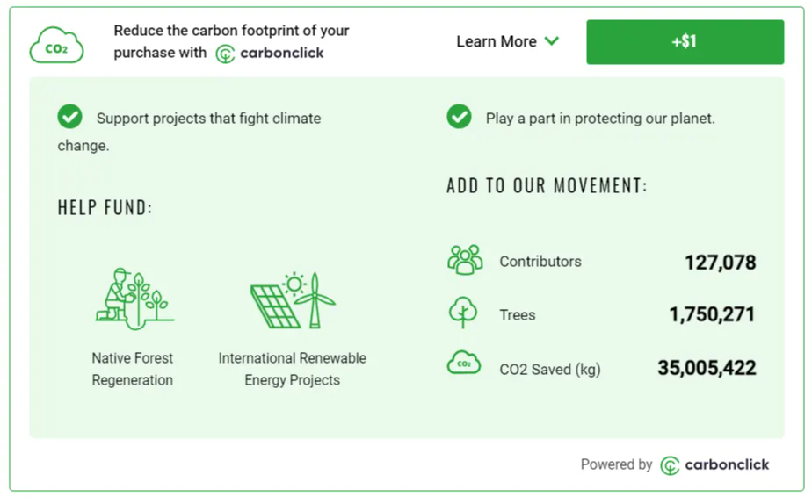The width and height of the screenshot is (812, 504).
Task: Click the Trees icon in the movement stats
Action: click(462, 312)
